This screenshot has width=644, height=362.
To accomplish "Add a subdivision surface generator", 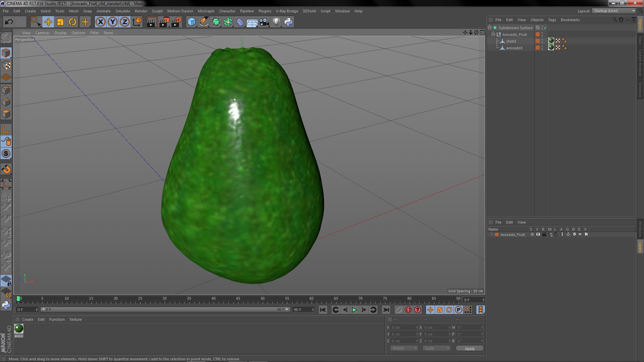I will pyautogui.click(x=216, y=22).
